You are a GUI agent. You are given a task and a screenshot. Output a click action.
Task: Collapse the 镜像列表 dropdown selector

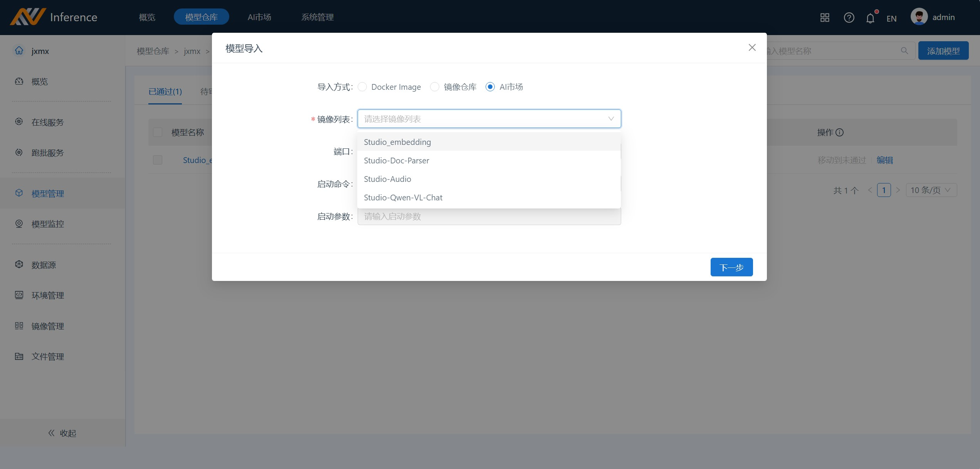click(611, 119)
